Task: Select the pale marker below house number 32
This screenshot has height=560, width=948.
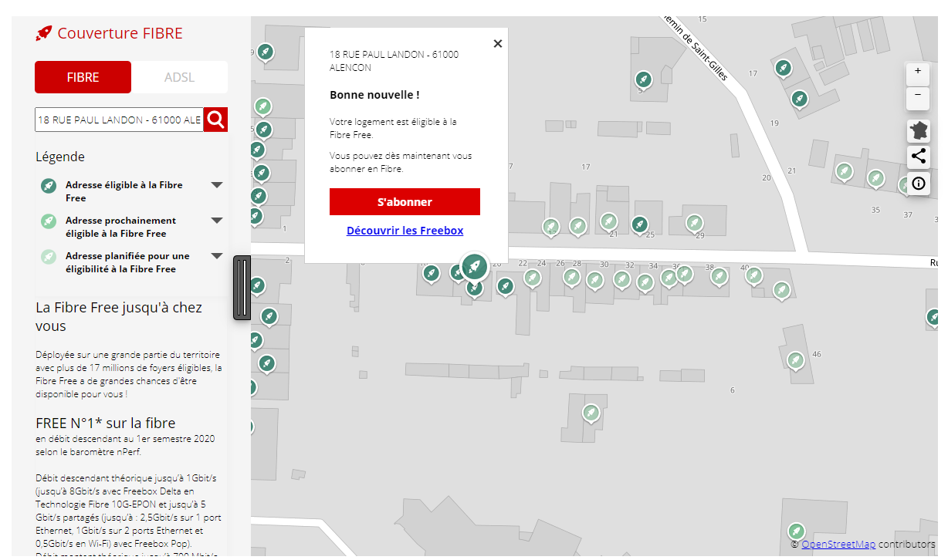Action: (x=622, y=279)
